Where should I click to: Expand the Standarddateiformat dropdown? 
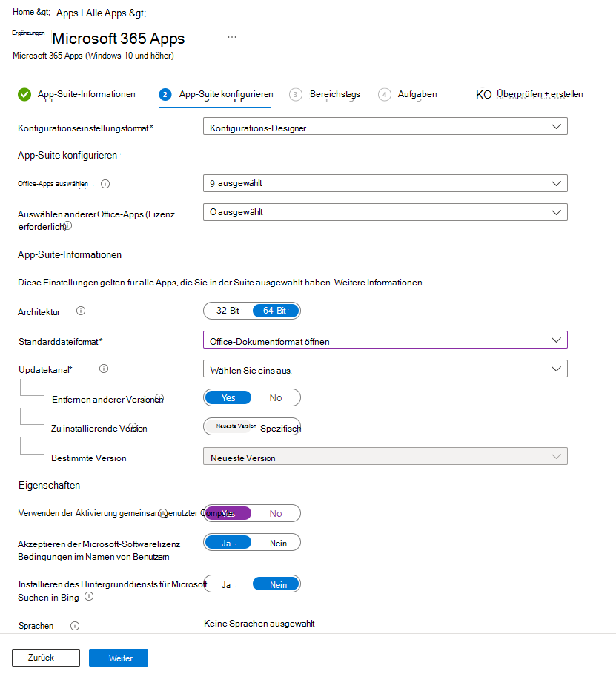(385, 341)
